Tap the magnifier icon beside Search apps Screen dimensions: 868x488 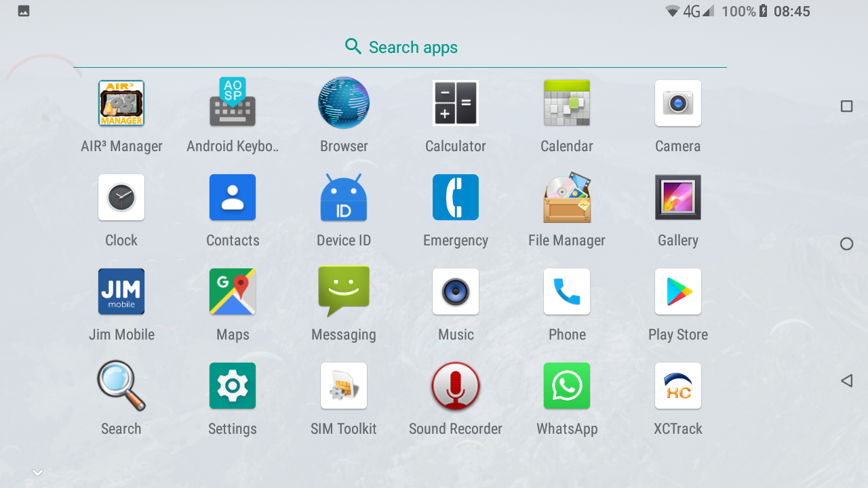pyautogui.click(x=353, y=46)
